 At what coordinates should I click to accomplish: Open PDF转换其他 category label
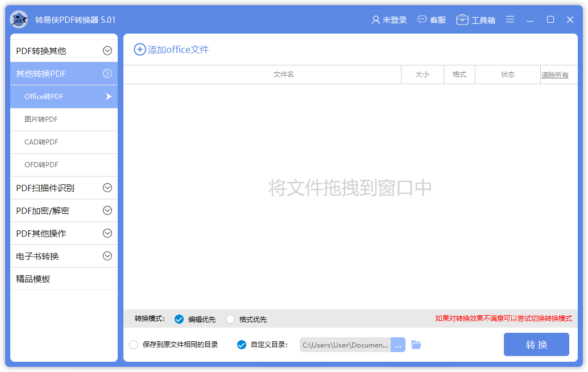click(x=42, y=51)
